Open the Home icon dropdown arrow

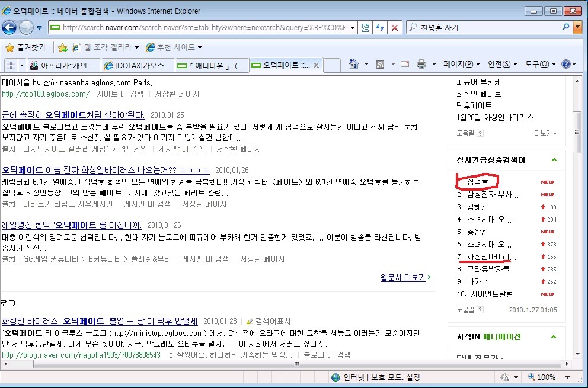(x=366, y=64)
